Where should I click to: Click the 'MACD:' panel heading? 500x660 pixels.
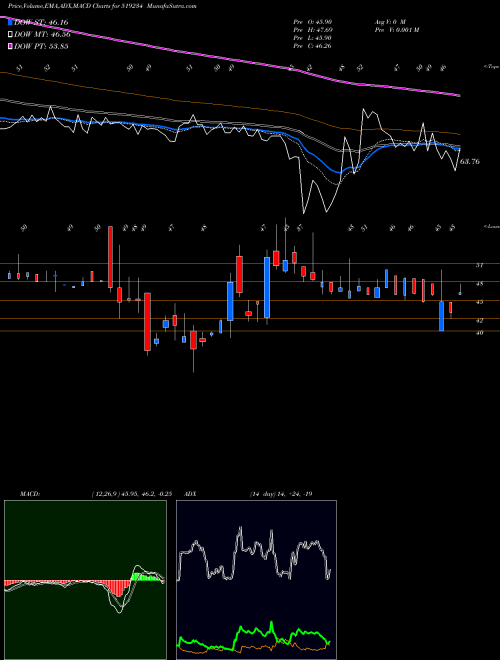click(x=29, y=494)
